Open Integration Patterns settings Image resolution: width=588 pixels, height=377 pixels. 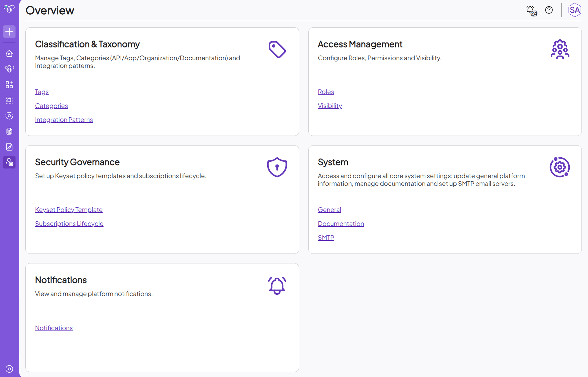(x=64, y=119)
